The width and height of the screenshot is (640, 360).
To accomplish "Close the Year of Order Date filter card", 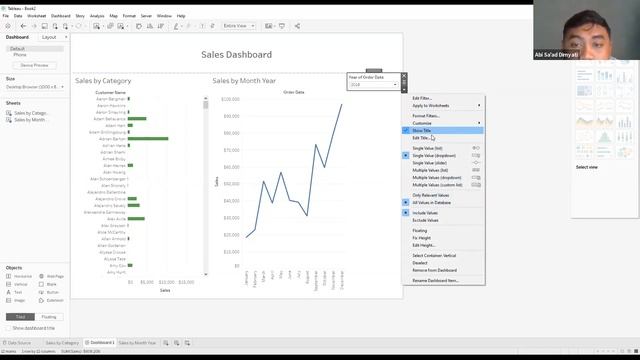I will (404, 76).
